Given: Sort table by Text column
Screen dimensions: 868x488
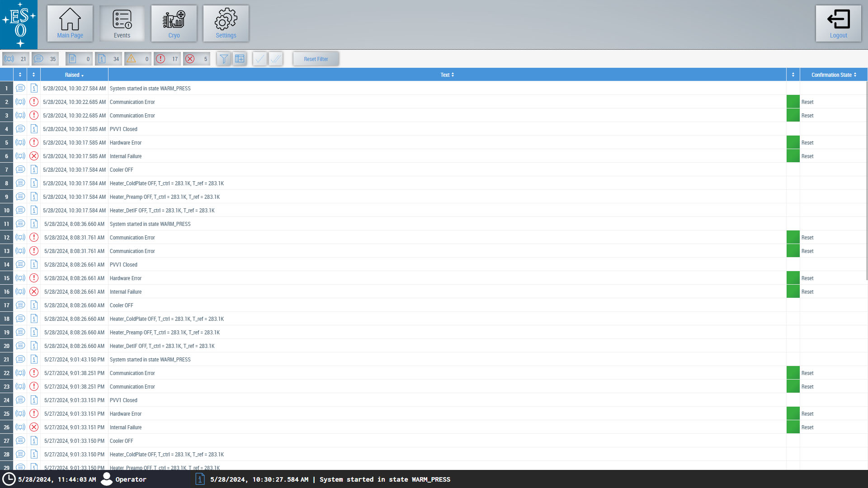Looking at the screenshot, I should click(447, 75).
